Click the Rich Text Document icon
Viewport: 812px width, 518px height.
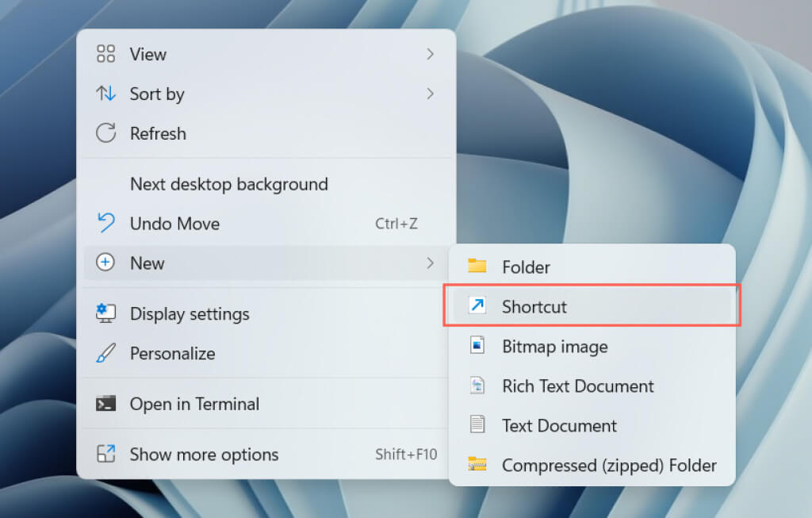477,386
